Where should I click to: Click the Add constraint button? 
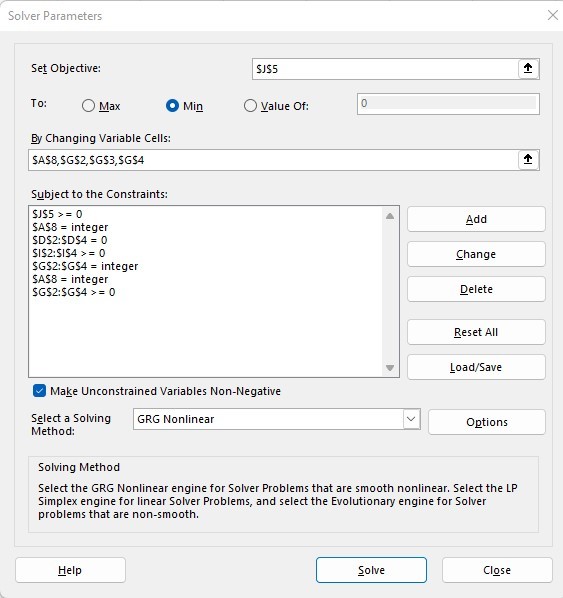click(476, 219)
